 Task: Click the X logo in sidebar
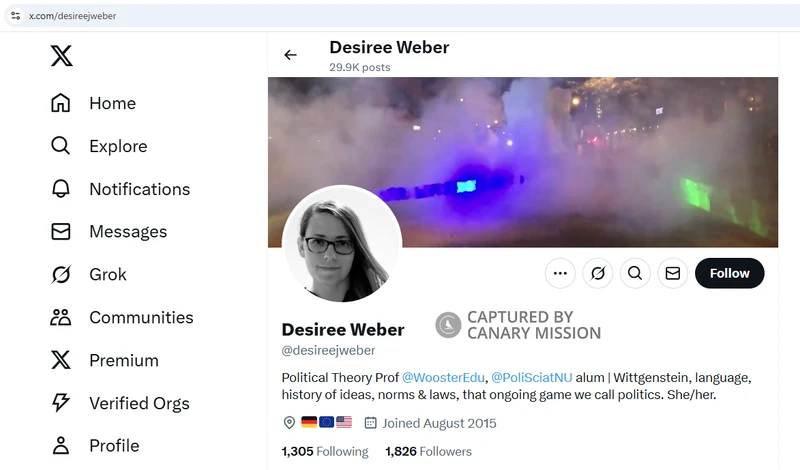[62, 56]
